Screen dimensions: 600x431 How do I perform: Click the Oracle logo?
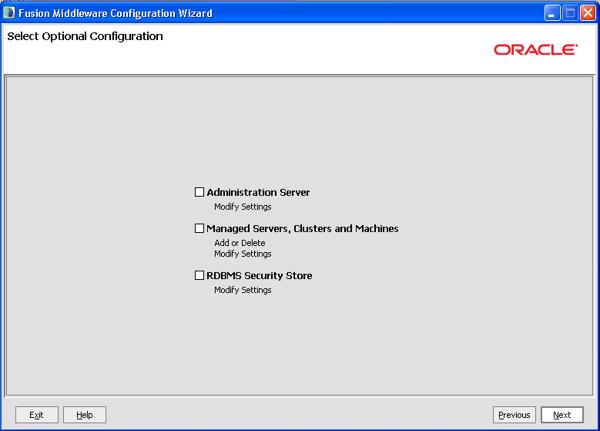tap(535, 50)
